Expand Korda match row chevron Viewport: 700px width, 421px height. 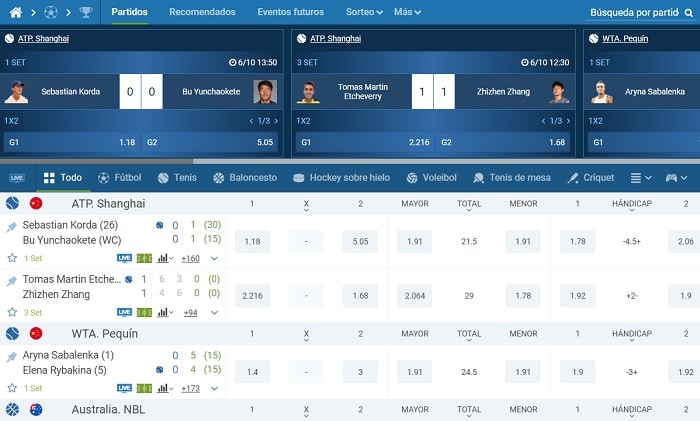click(x=214, y=258)
